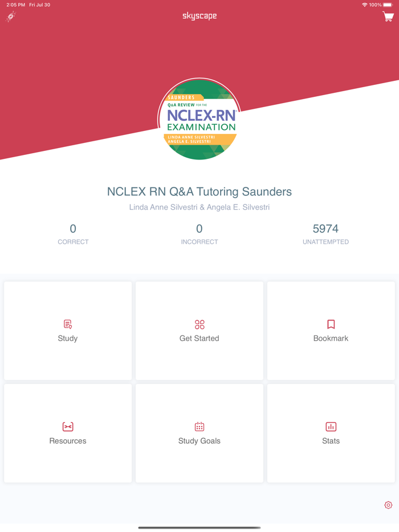Open the shopping cart icon
399x532 pixels.
coord(387,17)
